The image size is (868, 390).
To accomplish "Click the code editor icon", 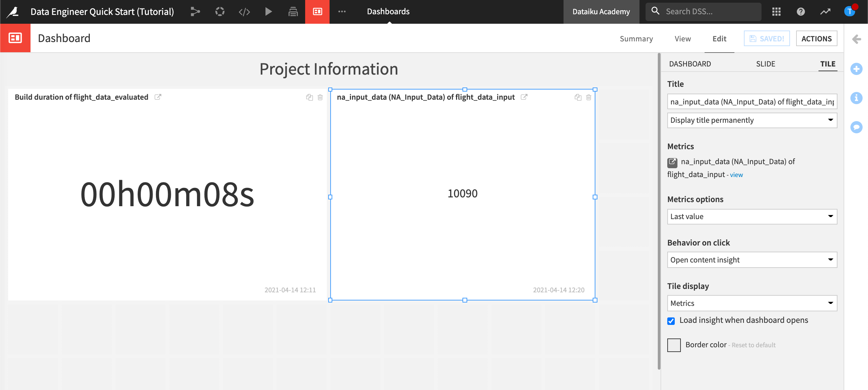I will (x=245, y=12).
